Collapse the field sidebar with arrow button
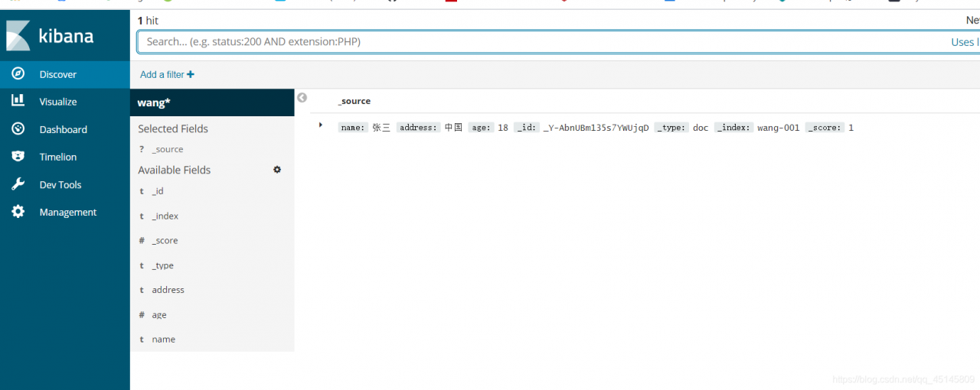This screenshot has height=390, width=980. click(302, 98)
